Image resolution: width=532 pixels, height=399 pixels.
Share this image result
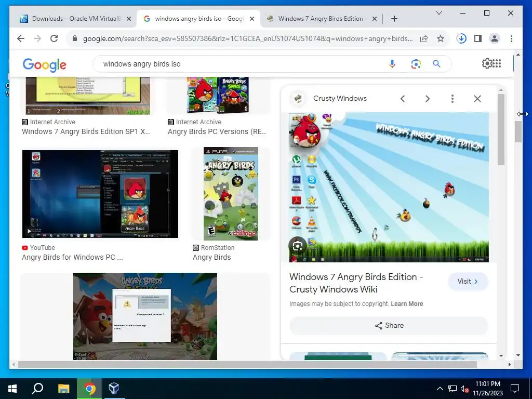389,325
